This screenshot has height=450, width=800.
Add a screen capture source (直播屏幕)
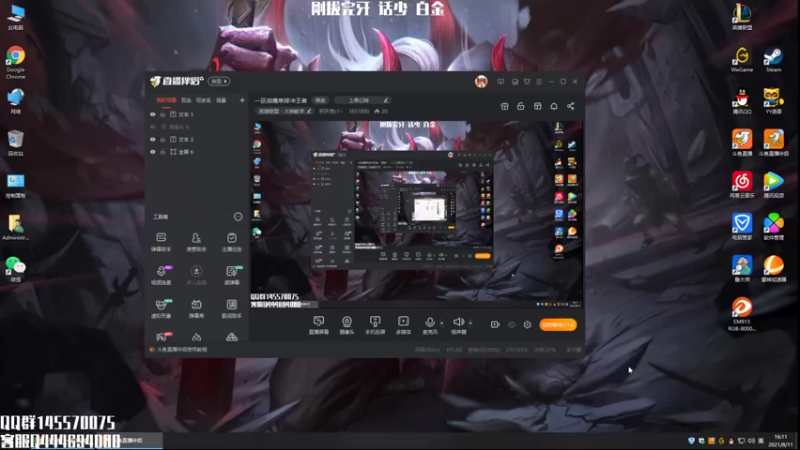(x=318, y=325)
